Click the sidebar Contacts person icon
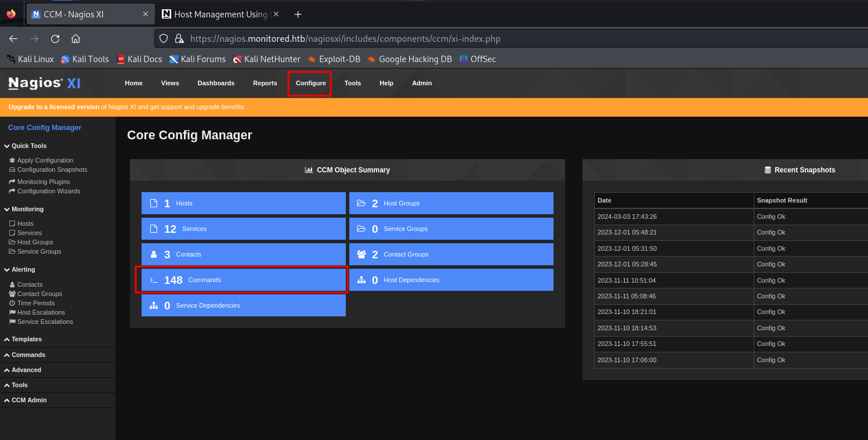 coord(12,284)
